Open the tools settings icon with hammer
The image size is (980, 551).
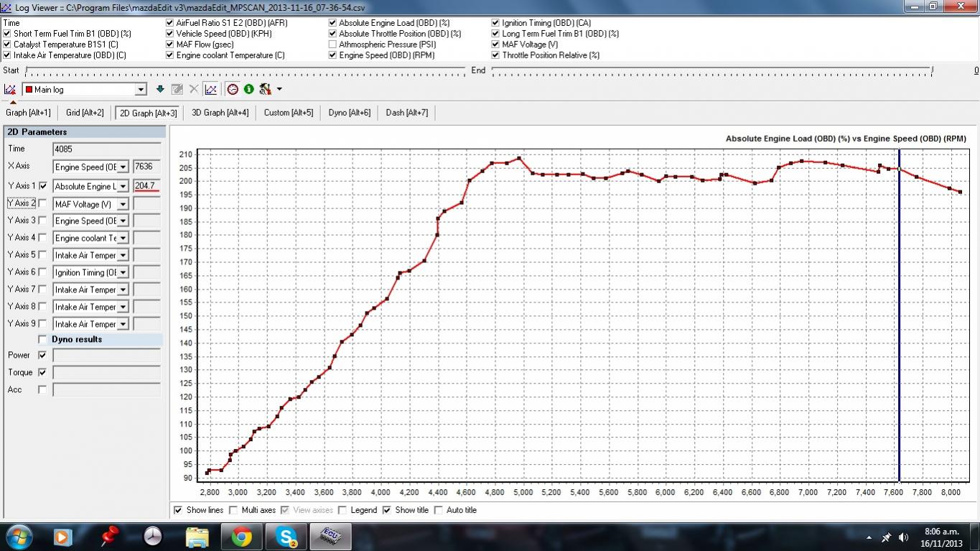(265, 89)
